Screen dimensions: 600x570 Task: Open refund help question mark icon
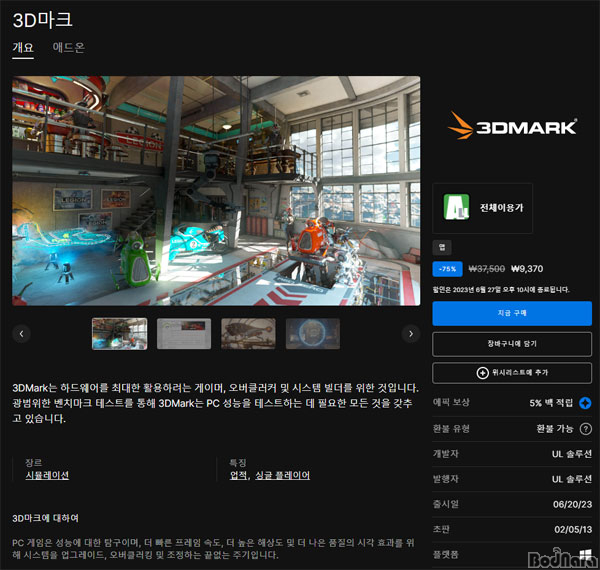pyautogui.click(x=585, y=429)
